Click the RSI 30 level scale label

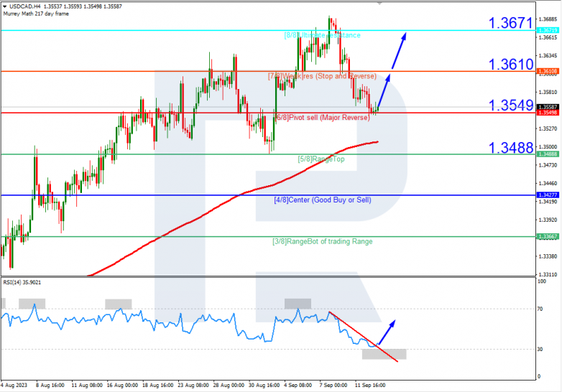point(540,349)
